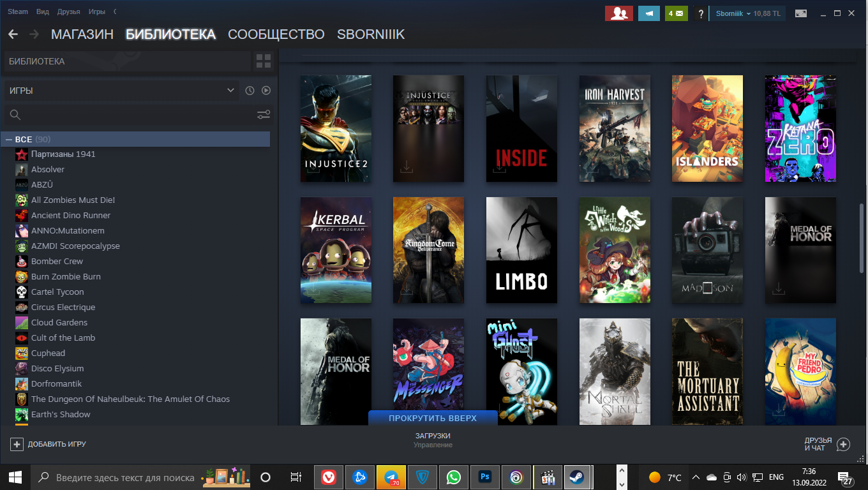Open LIMBO game cover

pos(521,250)
